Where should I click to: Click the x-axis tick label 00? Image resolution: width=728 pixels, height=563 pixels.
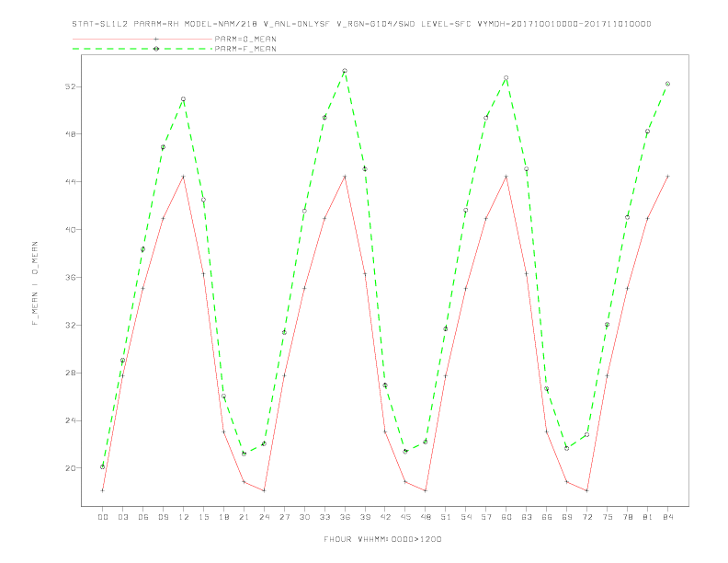click(103, 517)
